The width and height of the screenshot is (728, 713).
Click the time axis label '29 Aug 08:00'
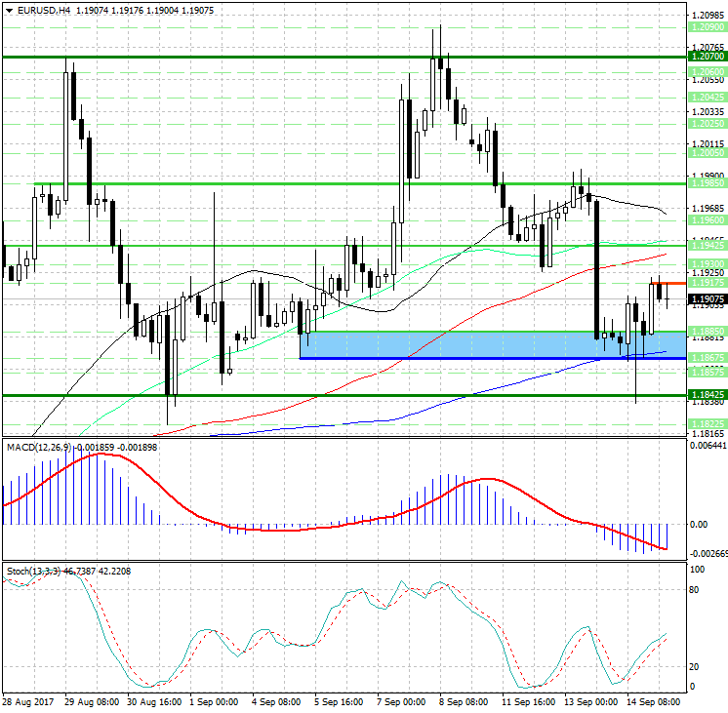92,702
